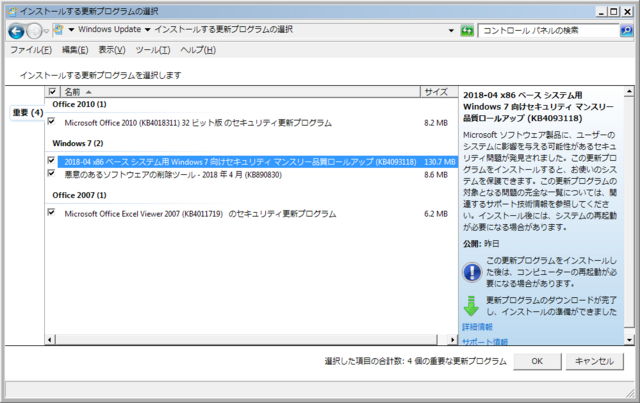
Task: Click right arrow of the horizontal scrollbar
Action: 452,340
